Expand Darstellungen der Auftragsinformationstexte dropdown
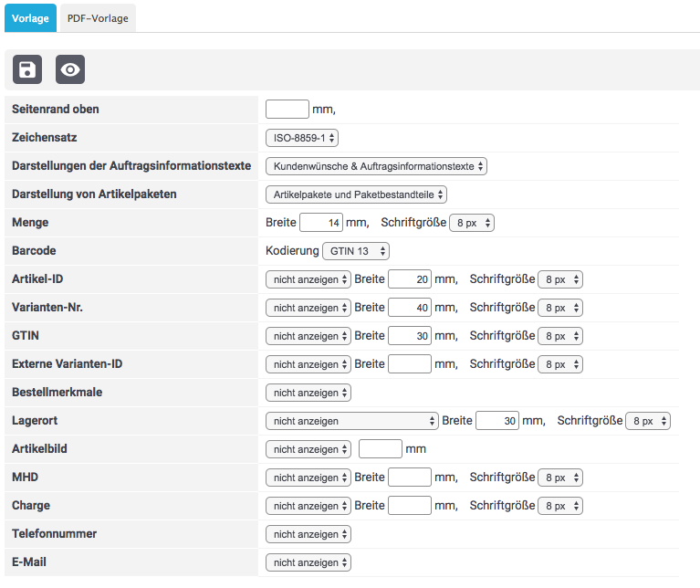 click(x=376, y=166)
